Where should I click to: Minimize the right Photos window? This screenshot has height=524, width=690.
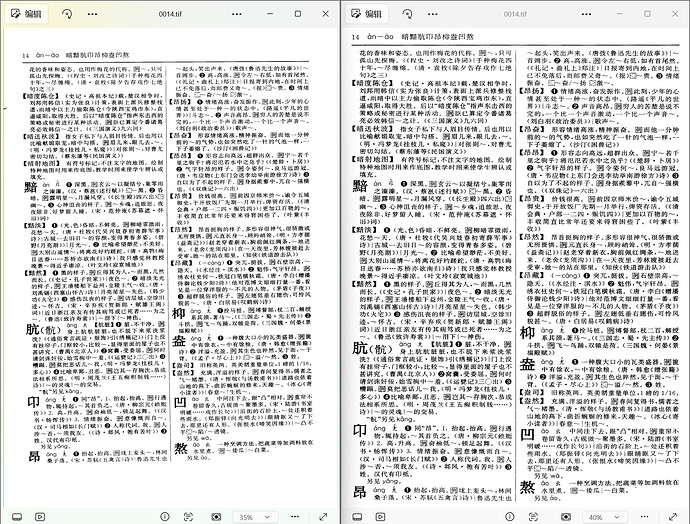620,14
